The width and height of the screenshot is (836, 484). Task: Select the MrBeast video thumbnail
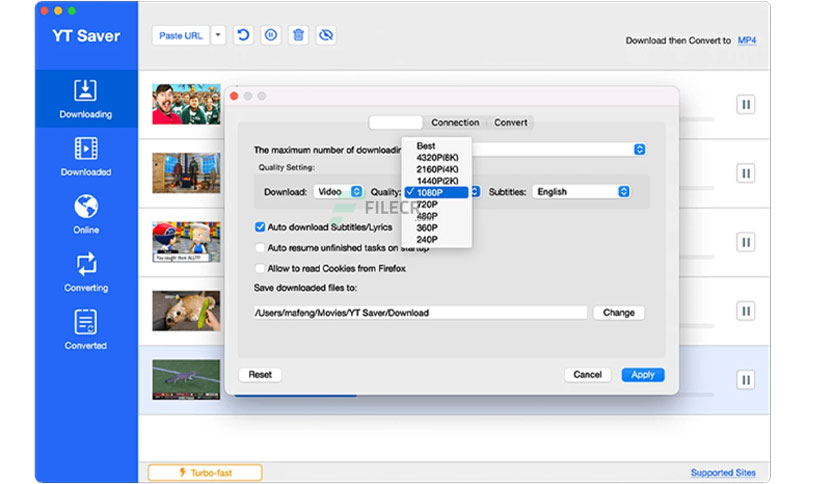[x=186, y=104]
